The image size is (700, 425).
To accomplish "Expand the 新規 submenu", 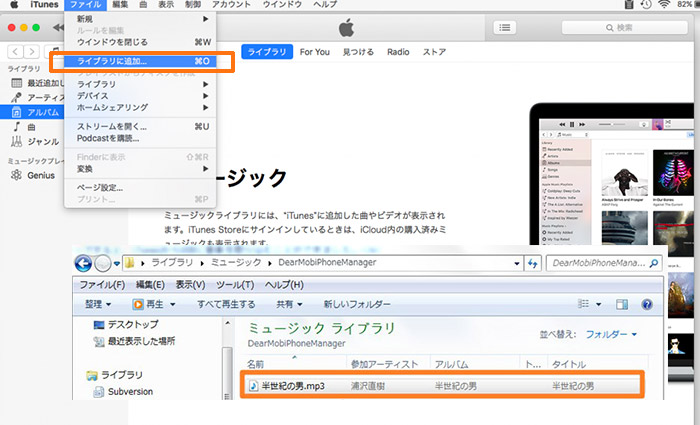I will (141, 19).
